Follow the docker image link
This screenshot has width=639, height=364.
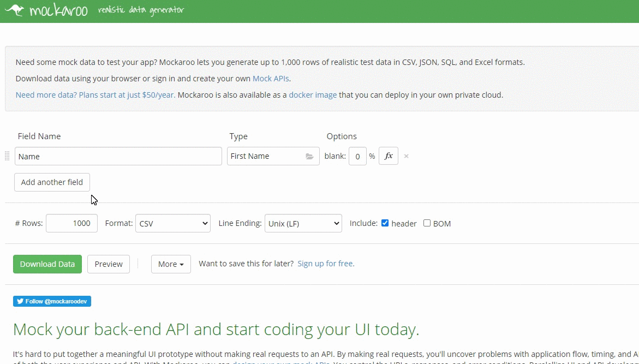coord(313,95)
